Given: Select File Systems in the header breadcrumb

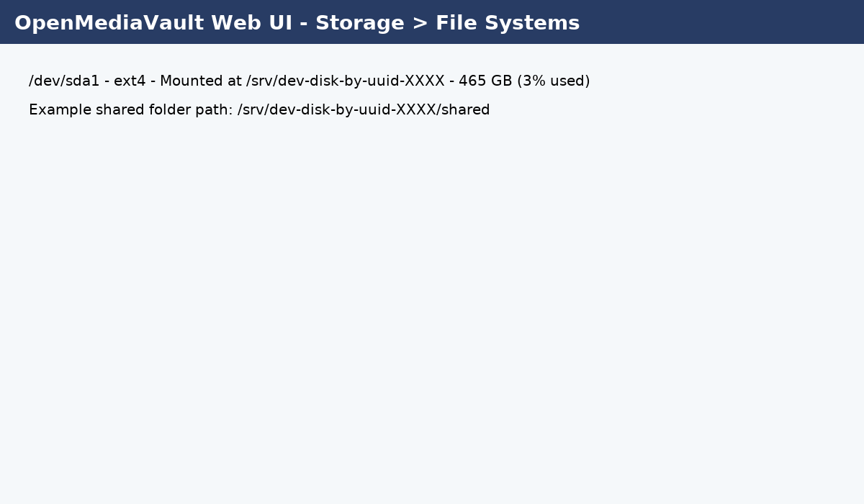Looking at the screenshot, I should [507, 23].
